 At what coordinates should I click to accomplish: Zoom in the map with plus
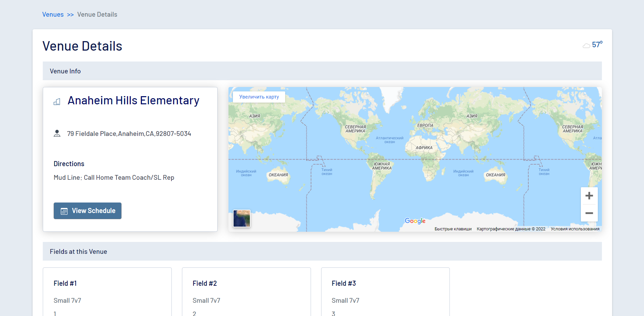589,196
